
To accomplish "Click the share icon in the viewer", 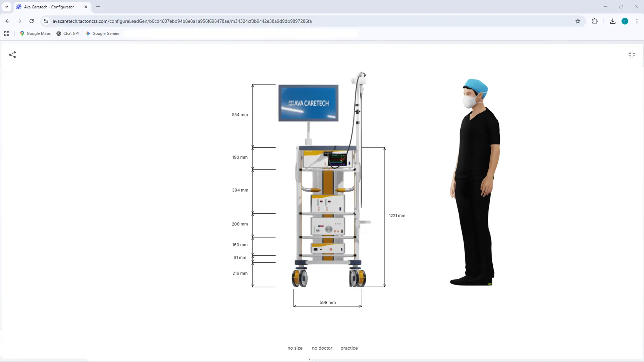I will tap(12, 55).
